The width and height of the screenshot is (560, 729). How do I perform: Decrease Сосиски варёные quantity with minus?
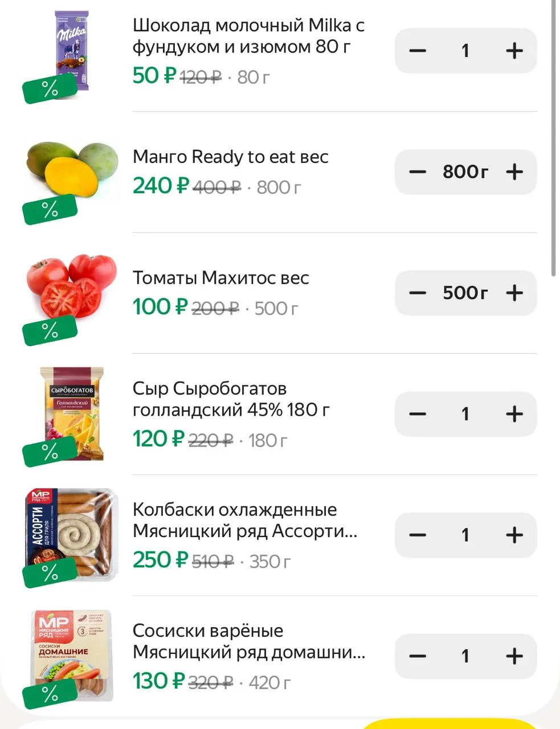point(418,656)
